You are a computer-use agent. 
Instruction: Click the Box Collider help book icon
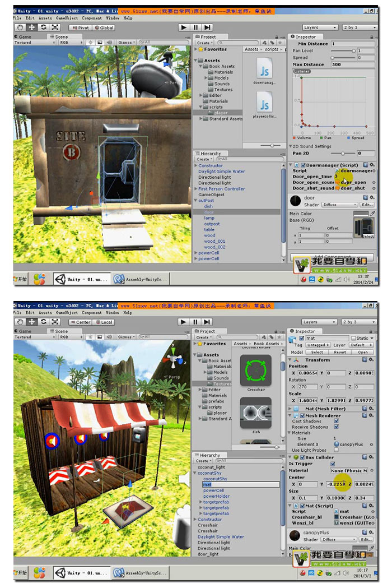[x=365, y=457]
